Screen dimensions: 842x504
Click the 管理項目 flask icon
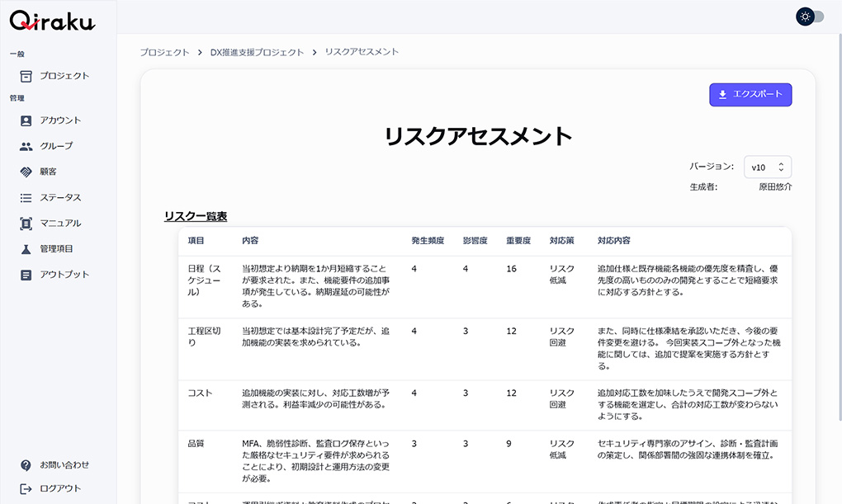pos(26,249)
